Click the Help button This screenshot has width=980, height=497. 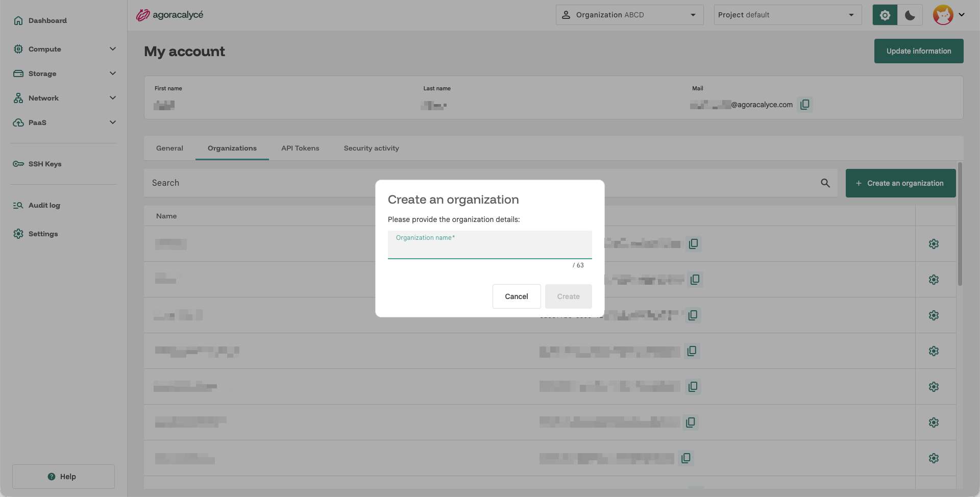(63, 477)
